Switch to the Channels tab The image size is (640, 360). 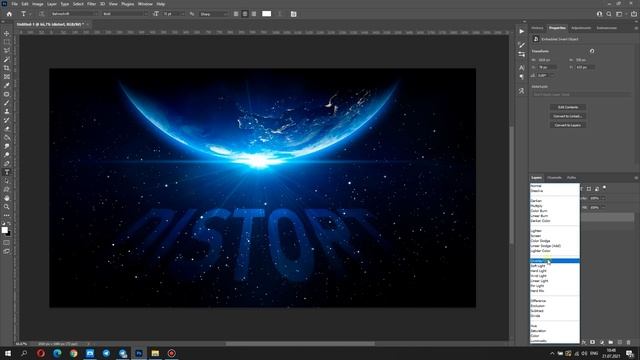coord(554,178)
